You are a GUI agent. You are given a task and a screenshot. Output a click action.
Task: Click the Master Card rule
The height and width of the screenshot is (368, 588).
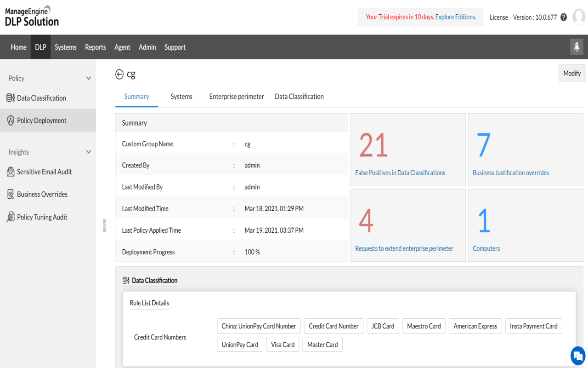(x=322, y=345)
